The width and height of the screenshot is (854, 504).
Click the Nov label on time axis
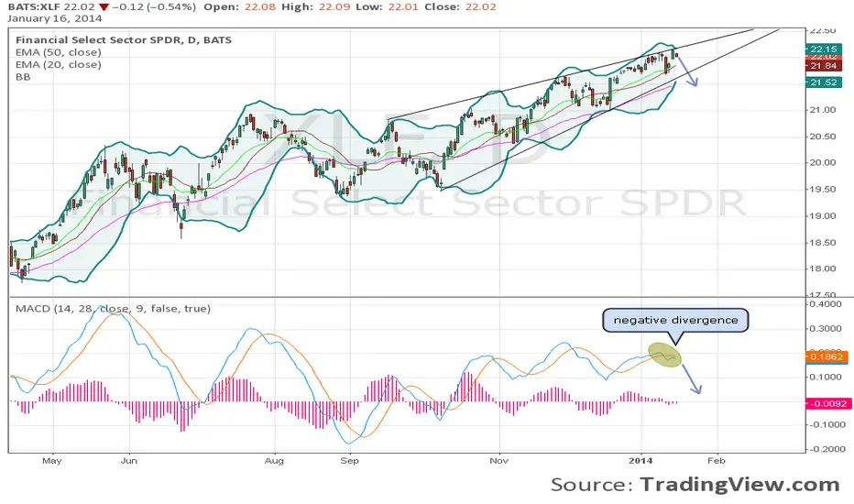[498, 461]
